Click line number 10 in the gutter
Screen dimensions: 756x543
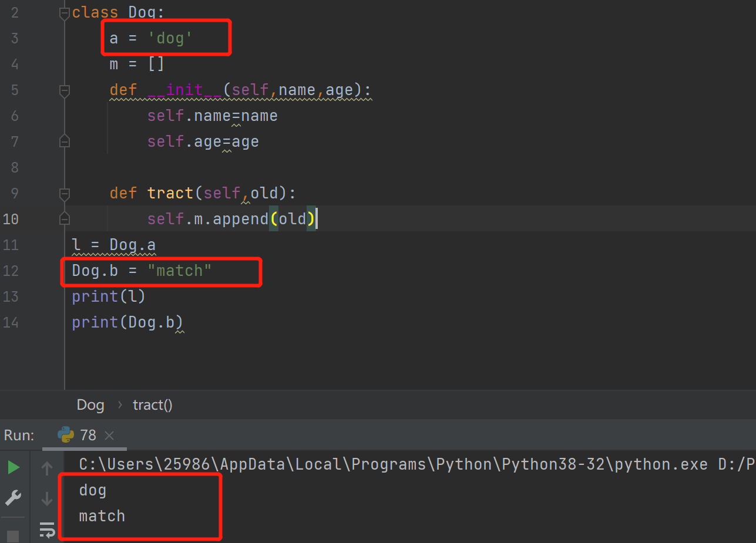(x=11, y=218)
